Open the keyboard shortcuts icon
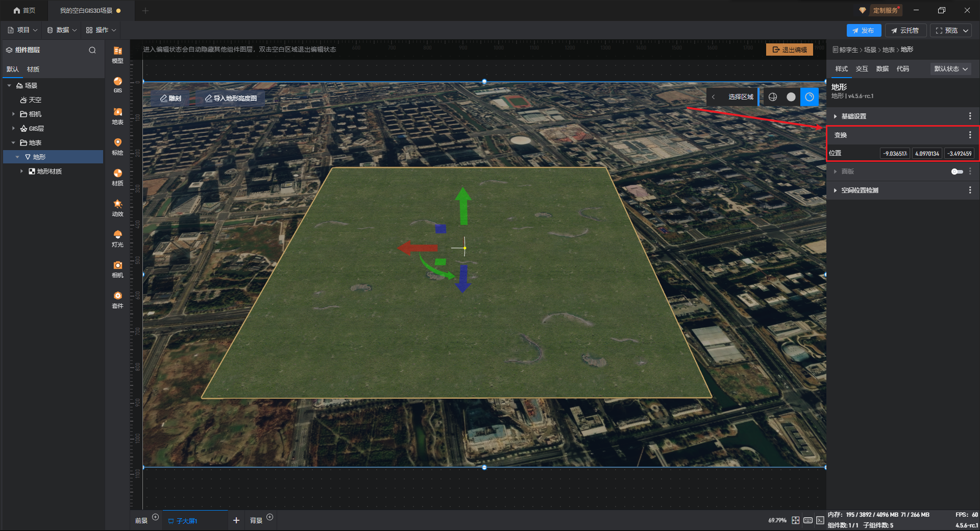Screen dimensions: 980x531 click(x=808, y=520)
